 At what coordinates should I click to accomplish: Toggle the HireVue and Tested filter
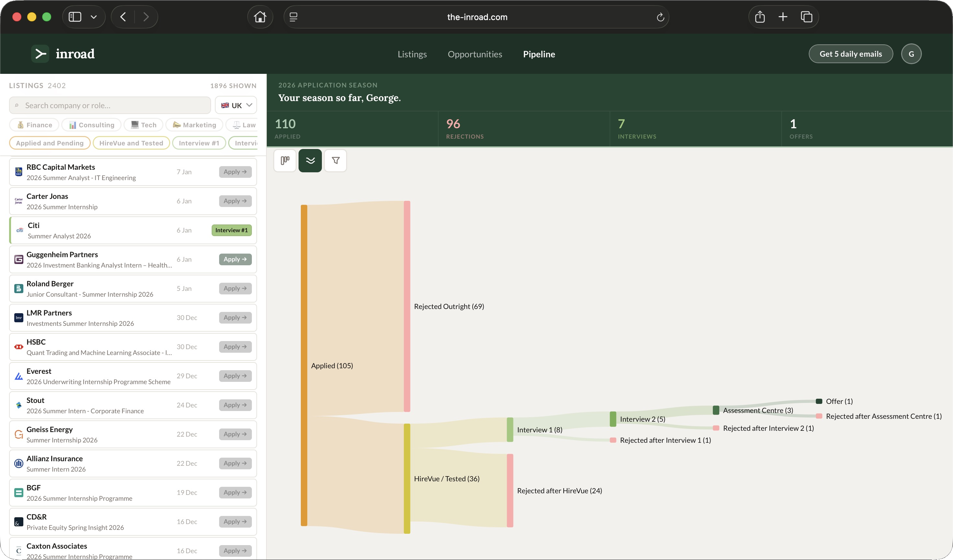click(x=131, y=143)
